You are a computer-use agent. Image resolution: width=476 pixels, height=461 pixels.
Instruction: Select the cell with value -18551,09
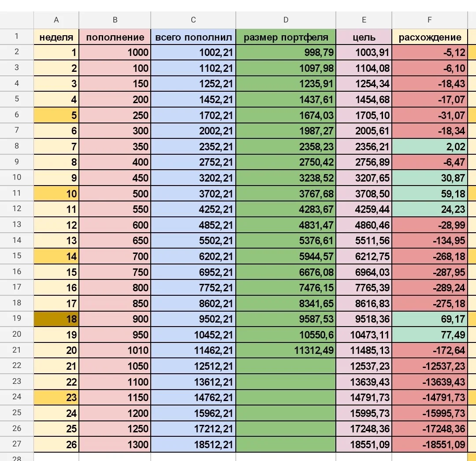(x=430, y=444)
